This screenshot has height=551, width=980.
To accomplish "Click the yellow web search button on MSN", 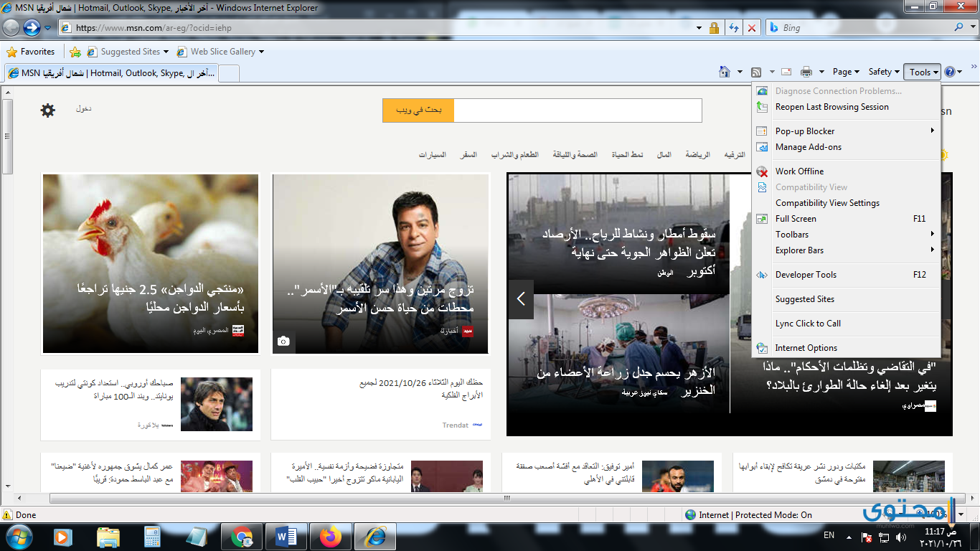I will point(418,110).
